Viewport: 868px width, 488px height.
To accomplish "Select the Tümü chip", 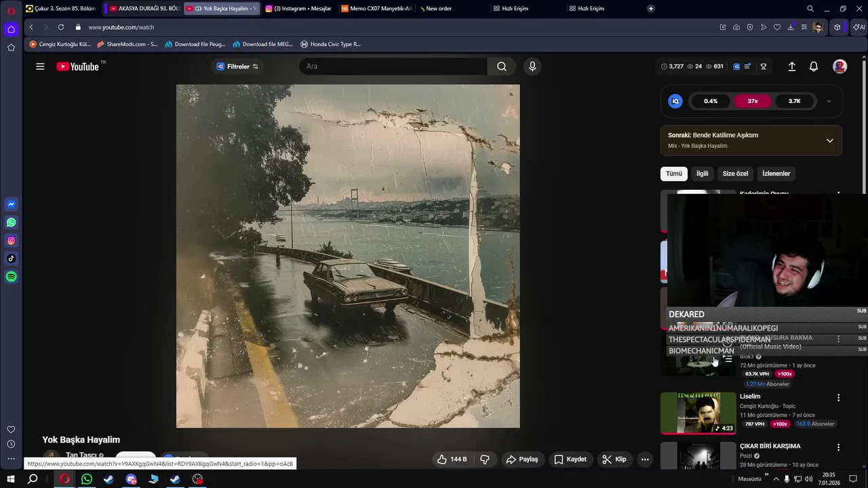I will [x=673, y=174].
